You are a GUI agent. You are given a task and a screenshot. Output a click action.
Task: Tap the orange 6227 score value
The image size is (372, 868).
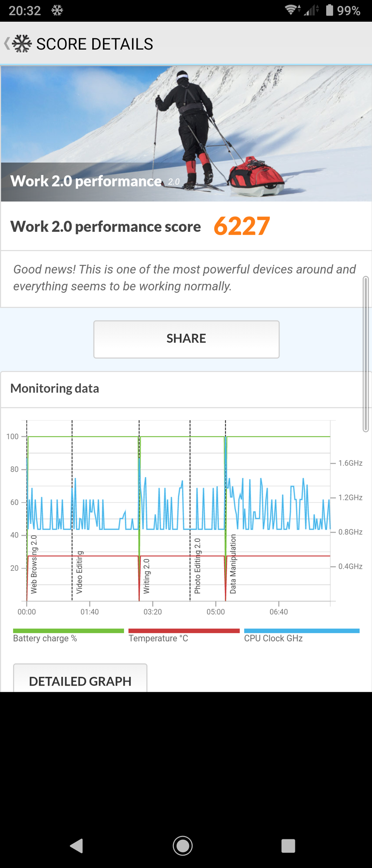pos(242,226)
